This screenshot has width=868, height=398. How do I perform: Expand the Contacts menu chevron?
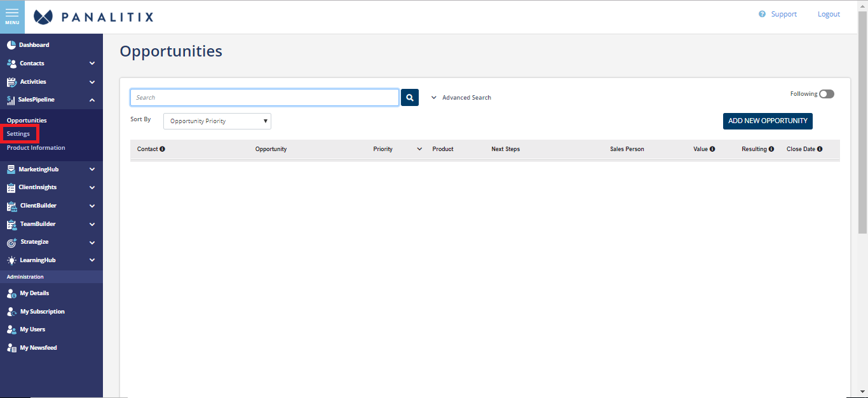click(x=92, y=63)
